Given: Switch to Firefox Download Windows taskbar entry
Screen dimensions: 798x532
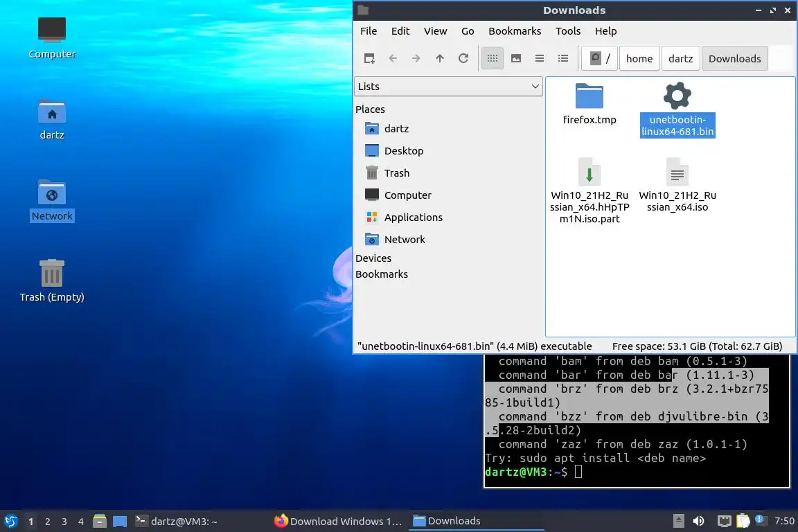Looking at the screenshot, I should (x=338, y=522).
